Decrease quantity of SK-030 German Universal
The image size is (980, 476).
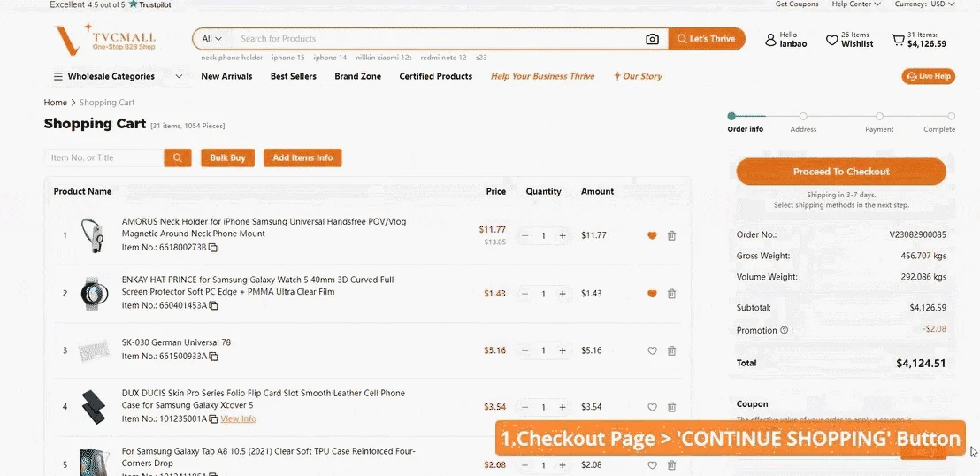click(x=525, y=351)
